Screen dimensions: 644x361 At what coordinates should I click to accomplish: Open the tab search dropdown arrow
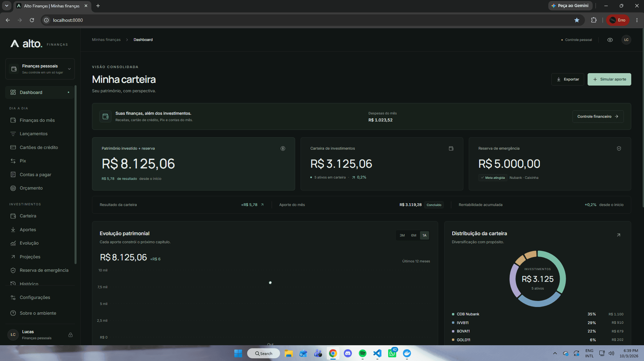6,6
